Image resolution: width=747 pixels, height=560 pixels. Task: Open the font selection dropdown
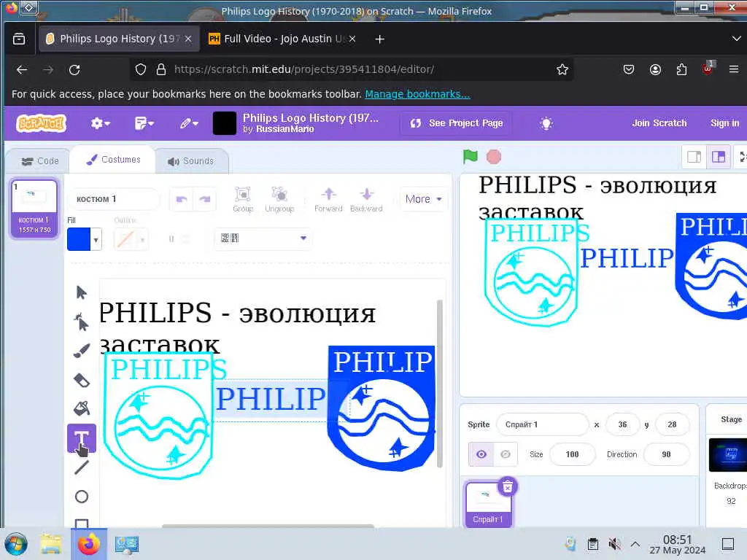263,238
